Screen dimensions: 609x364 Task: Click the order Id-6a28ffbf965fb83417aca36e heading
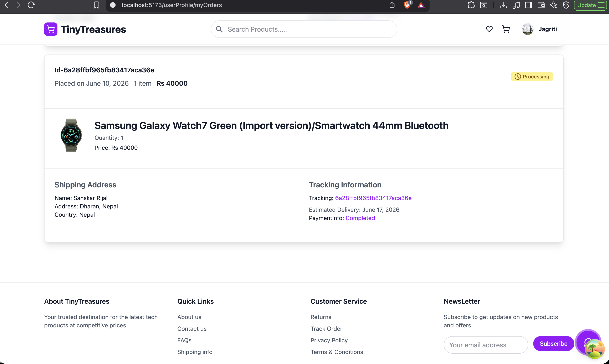pyautogui.click(x=104, y=70)
